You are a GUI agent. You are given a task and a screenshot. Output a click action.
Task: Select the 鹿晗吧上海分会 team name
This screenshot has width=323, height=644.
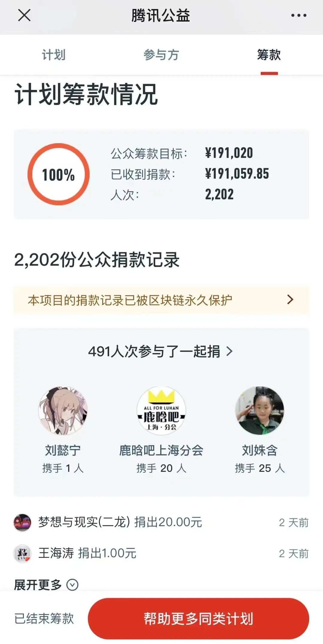pos(161,451)
